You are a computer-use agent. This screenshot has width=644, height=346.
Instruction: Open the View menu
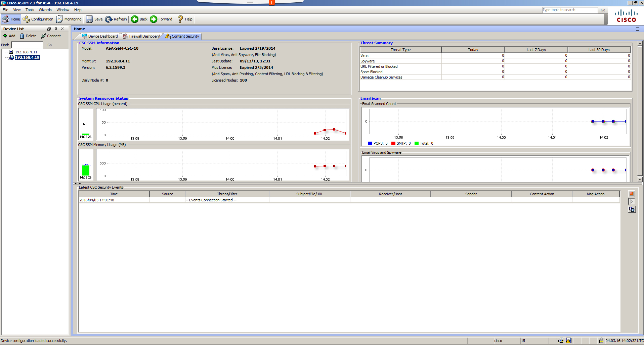[x=17, y=10]
